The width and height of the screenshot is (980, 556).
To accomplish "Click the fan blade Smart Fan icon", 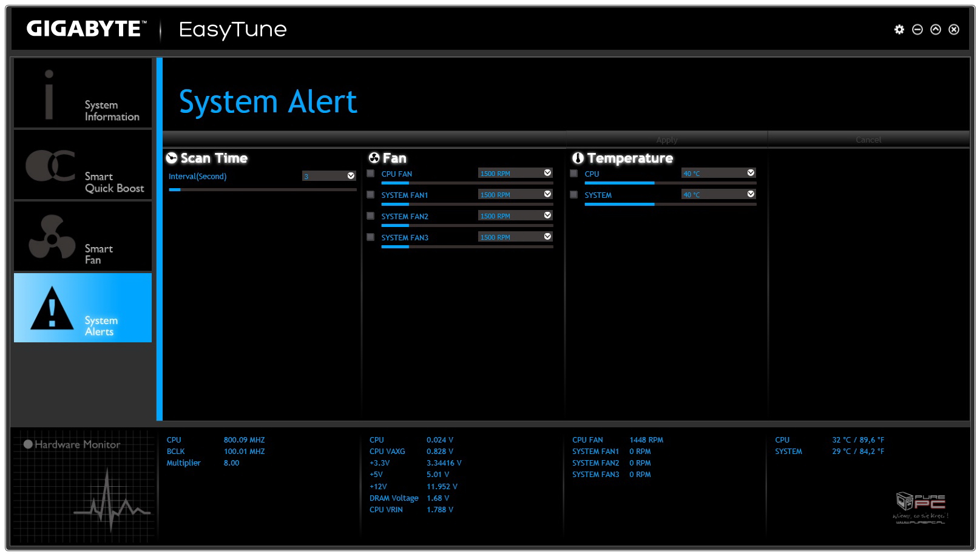I will tap(52, 237).
